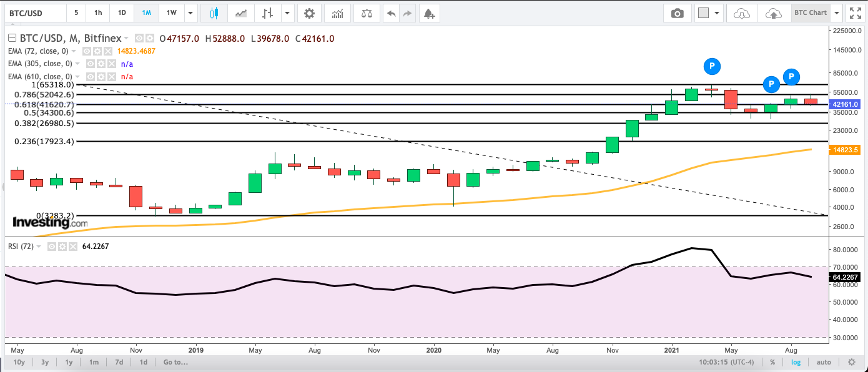Image resolution: width=868 pixels, height=372 pixels.
Task: Click the BTC Chart layout name
Action: click(x=810, y=13)
